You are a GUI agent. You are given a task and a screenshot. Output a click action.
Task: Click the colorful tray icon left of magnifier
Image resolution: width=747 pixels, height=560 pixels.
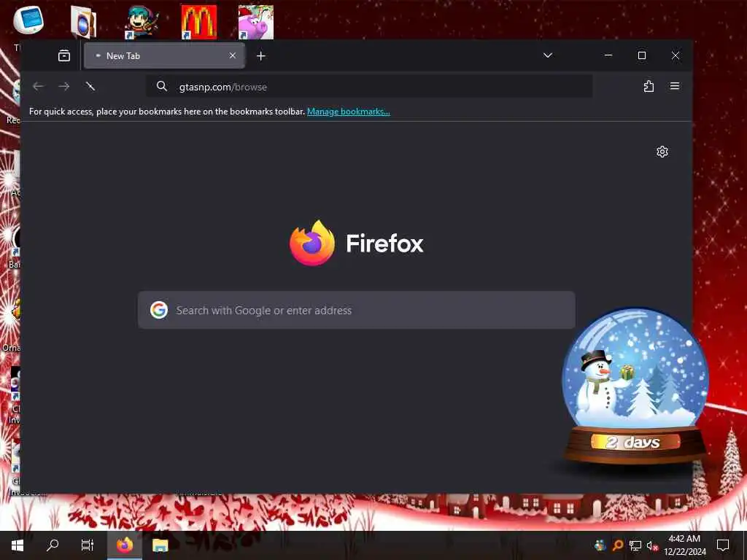pos(600,545)
